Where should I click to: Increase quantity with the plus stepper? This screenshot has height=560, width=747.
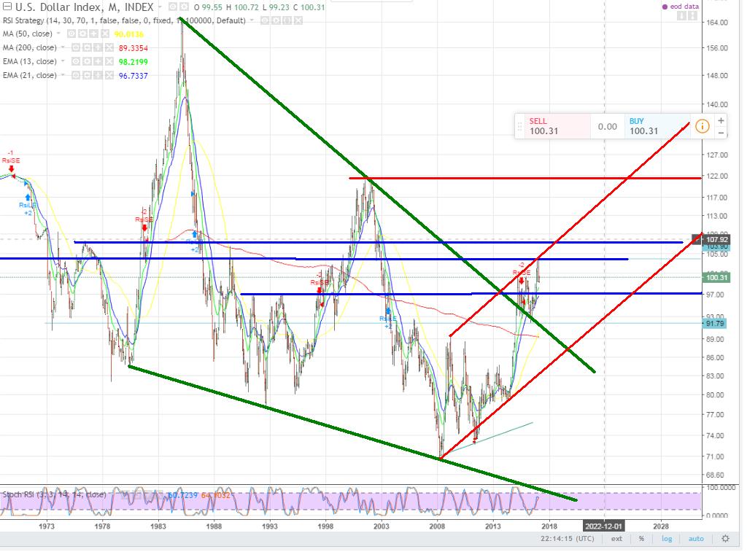[x=721, y=120]
